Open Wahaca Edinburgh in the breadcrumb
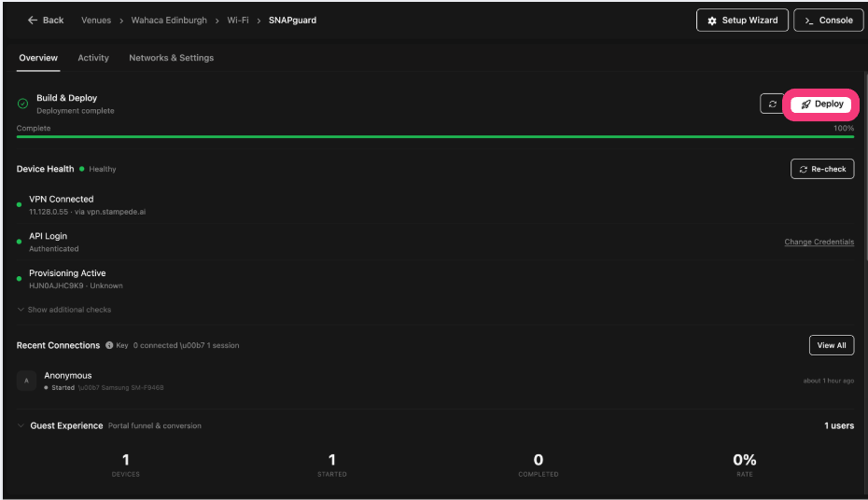The height and width of the screenshot is (500, 868). coord(169,20)
